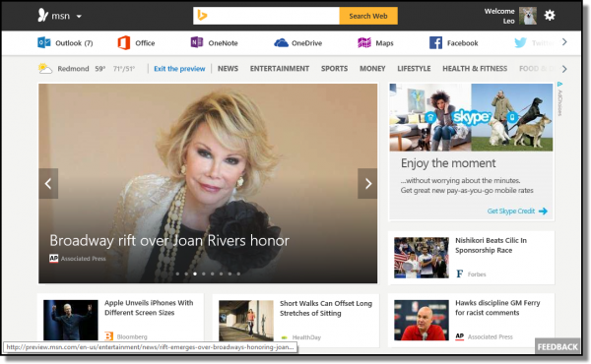
Task: Open the Facebook icon shortcut
Action: coord(435,42)
